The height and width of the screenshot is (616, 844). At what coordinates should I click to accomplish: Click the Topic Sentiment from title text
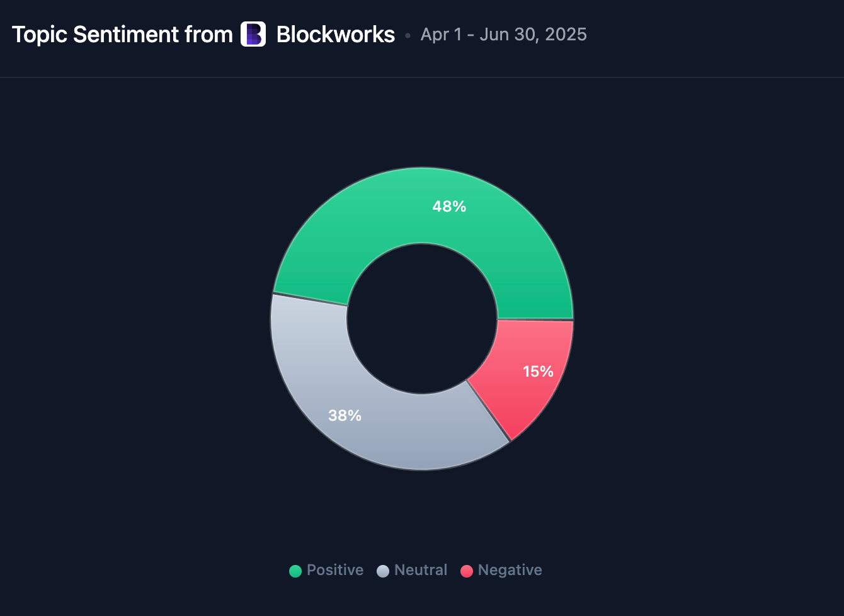(x=122, y=35)
